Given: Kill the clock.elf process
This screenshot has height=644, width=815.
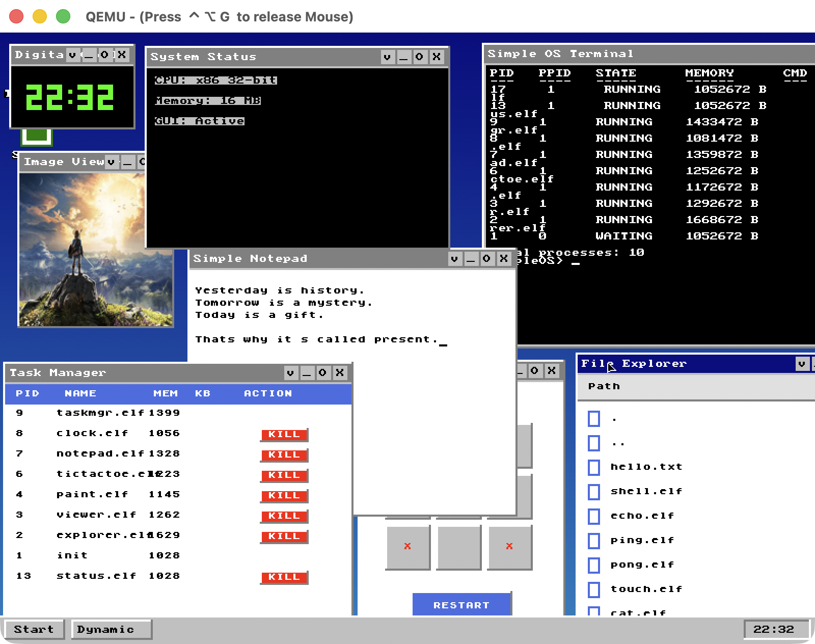Looking at the screenshot, I should pyautogui.click(x=284, y=434).
